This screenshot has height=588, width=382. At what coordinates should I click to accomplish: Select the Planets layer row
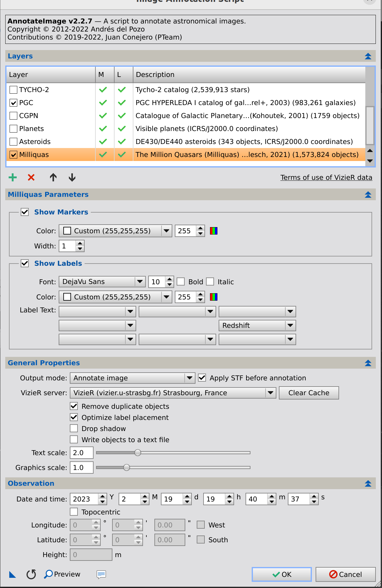(186, 129)
